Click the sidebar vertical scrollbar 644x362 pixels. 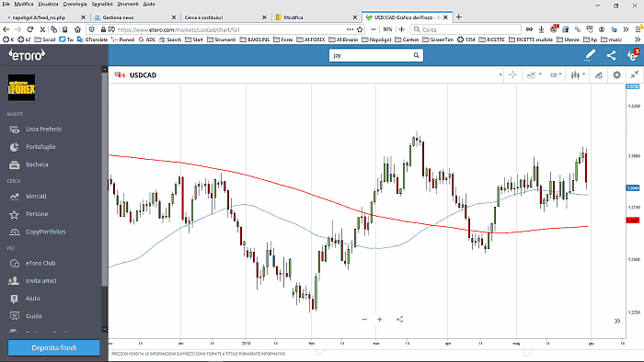tap(105, 179)
